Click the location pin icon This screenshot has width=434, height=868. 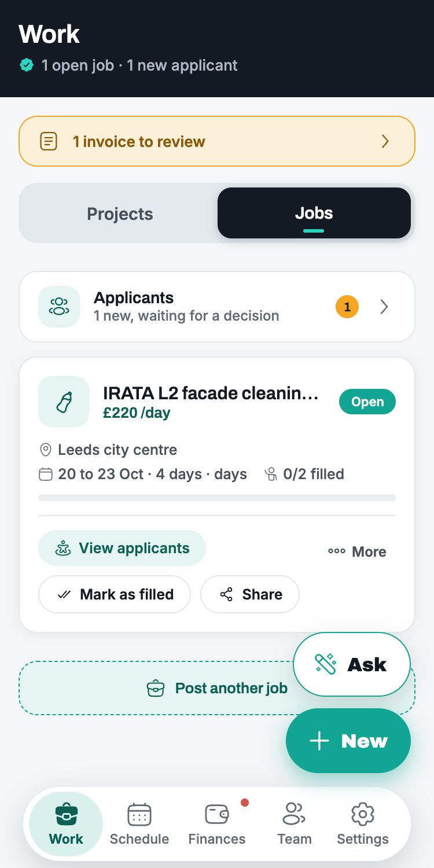45,450
